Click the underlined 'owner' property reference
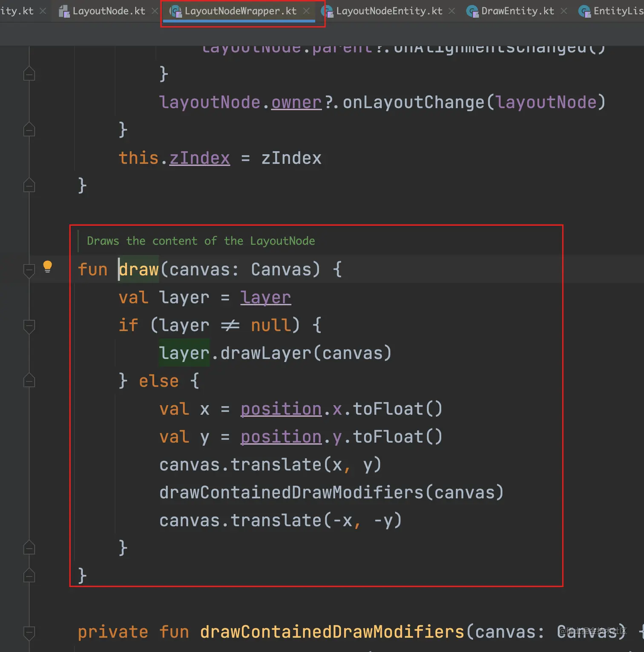 (x=296, y=102)
